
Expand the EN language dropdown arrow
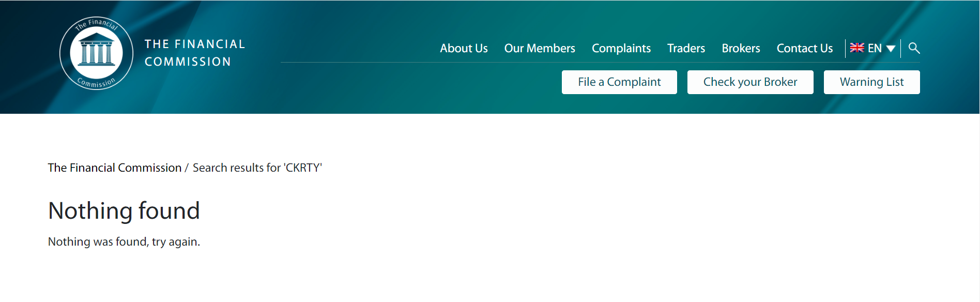pyautogui.click(x=891, y=49)
